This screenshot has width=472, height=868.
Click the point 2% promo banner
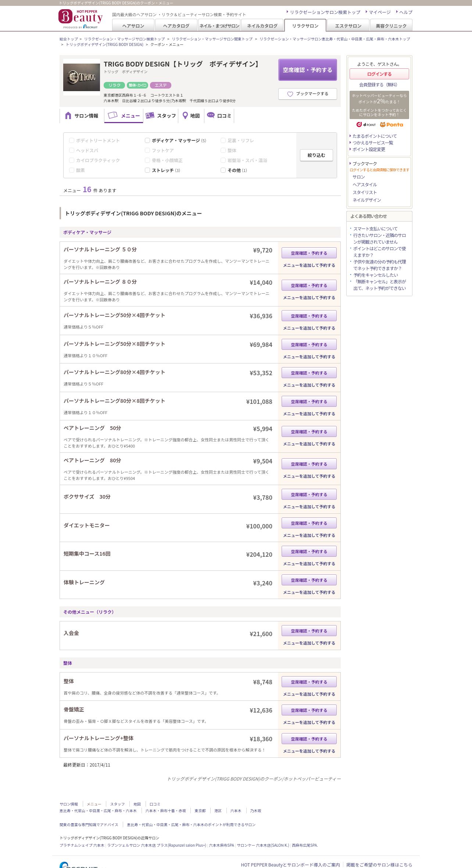click(379, 105)
